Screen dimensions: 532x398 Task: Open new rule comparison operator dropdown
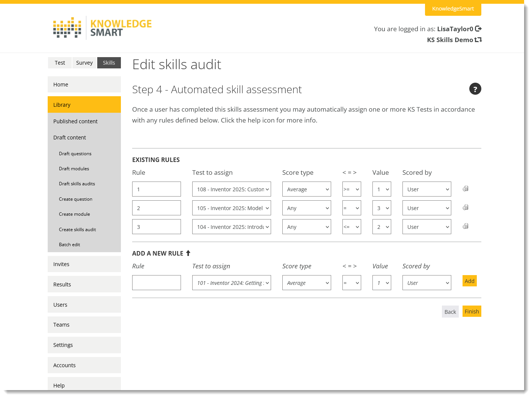(352, 283)
